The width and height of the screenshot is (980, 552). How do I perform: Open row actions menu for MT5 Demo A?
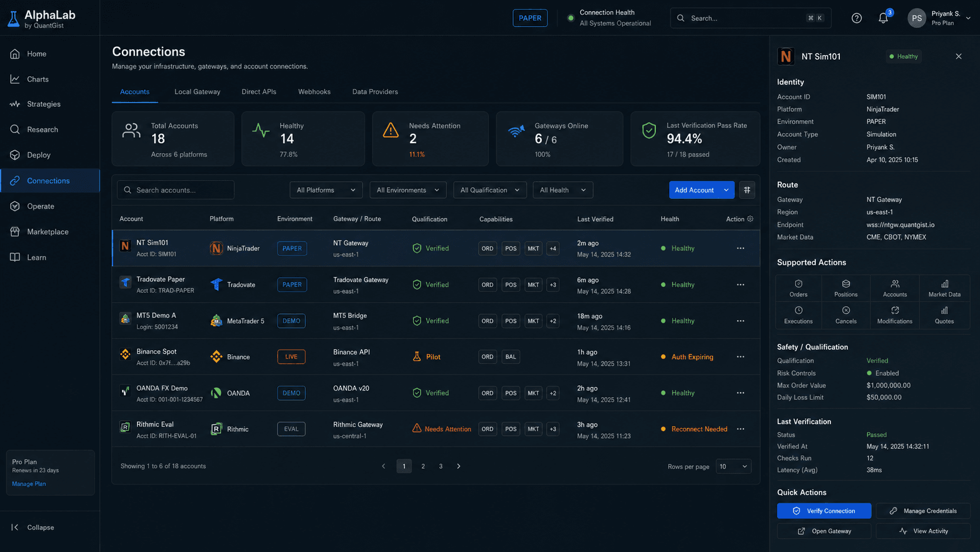[740, 321]
